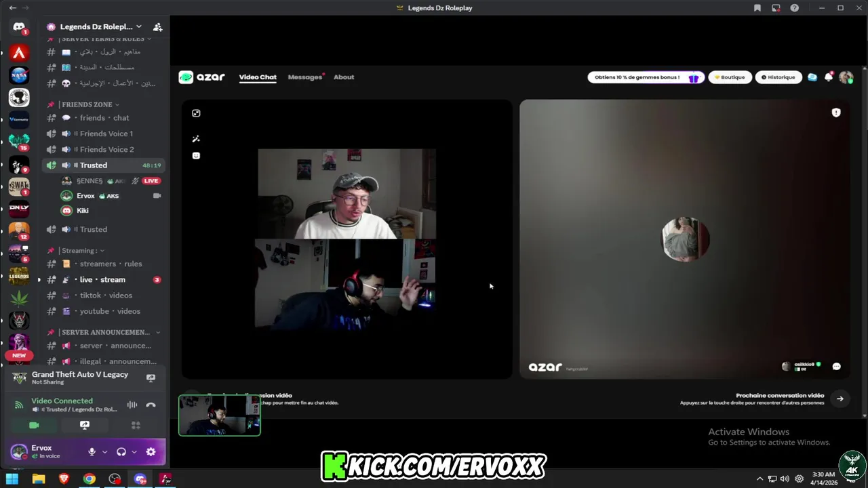868x488 pixels.
Task: Click camera icon beside Ervox in channel
Action: tap(157, 196)
